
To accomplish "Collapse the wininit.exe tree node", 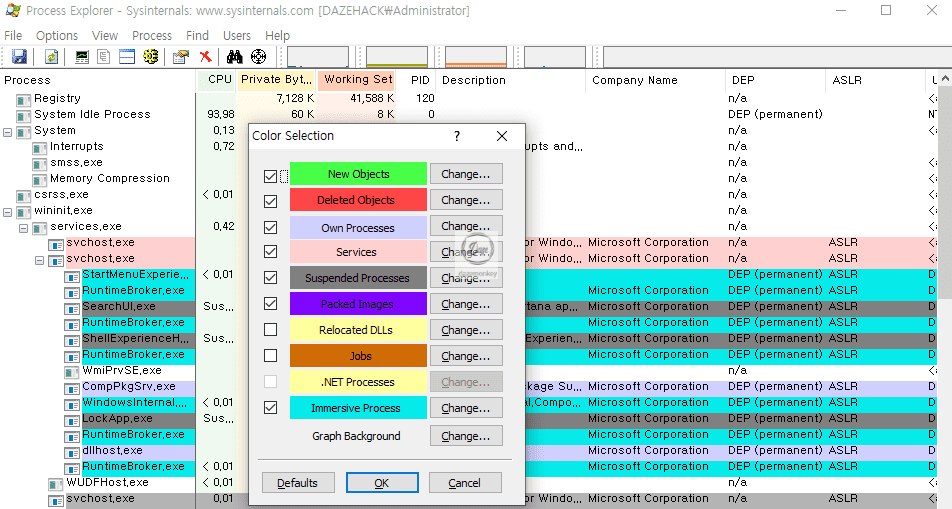I will coord(7,212).
